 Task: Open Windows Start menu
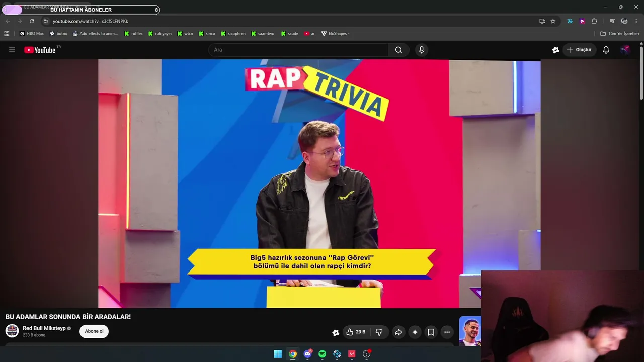[278, 354]
